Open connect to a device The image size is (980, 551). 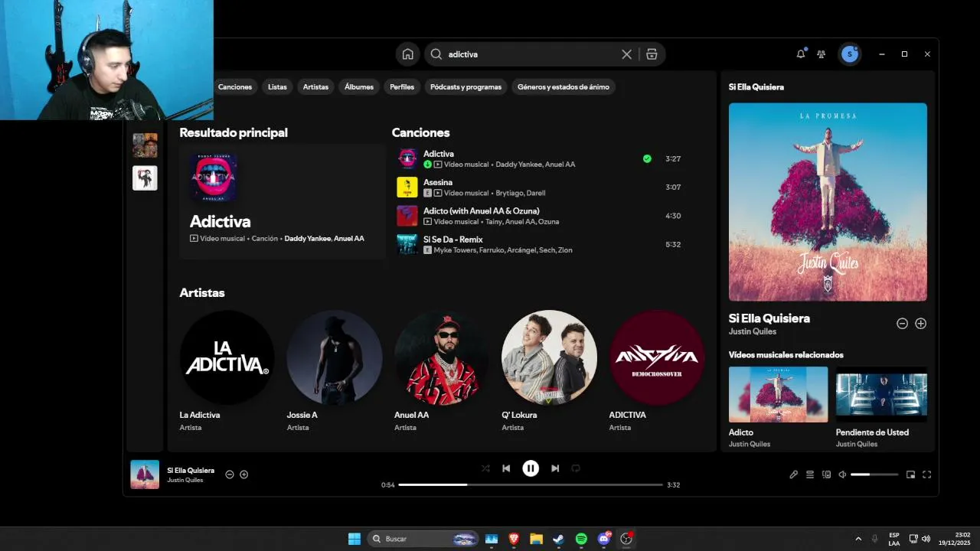[826, 474]
